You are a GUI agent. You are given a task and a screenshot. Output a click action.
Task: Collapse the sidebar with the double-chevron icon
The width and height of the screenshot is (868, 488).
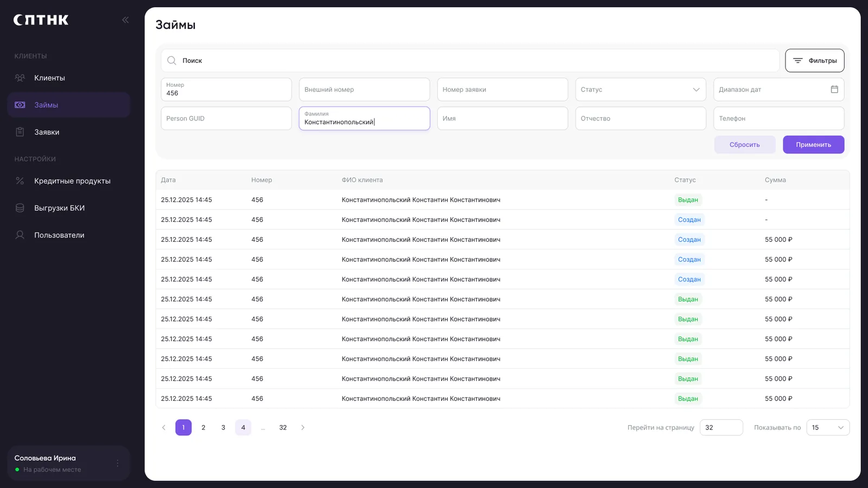(125, 20)
